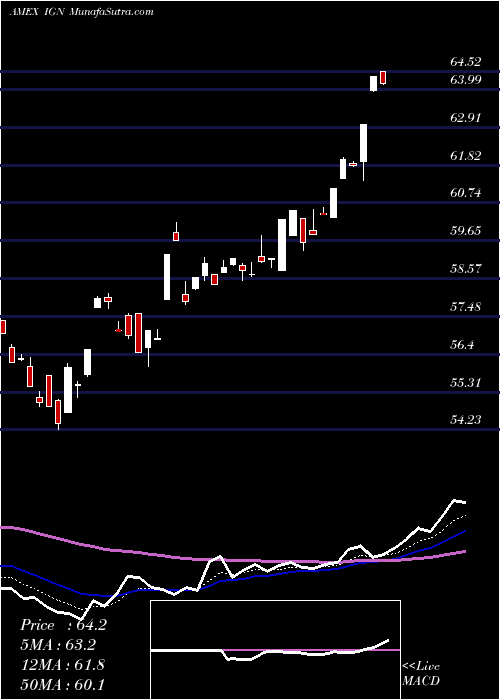Click the 63.99 price level label
The width and height of the screenshot is (500, 700).
click(466, 79)
